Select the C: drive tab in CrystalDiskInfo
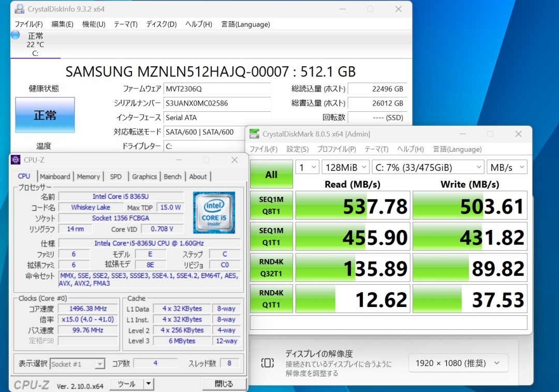 (35, 45)
